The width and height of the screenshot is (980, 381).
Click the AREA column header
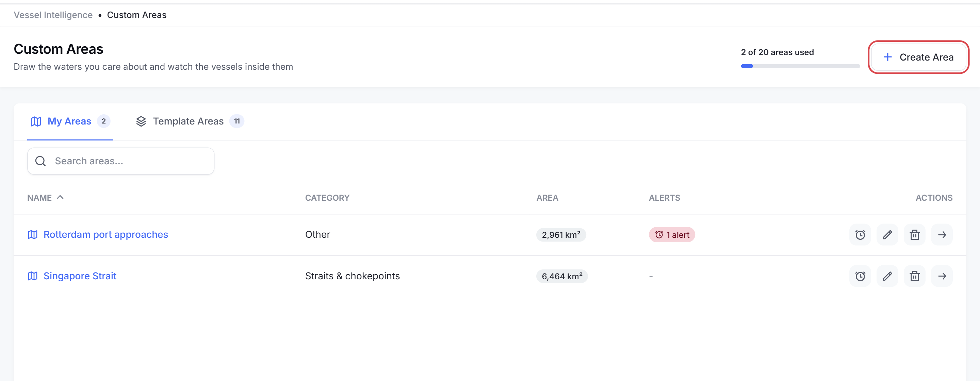pyautogui.click(x=547, y=198)
